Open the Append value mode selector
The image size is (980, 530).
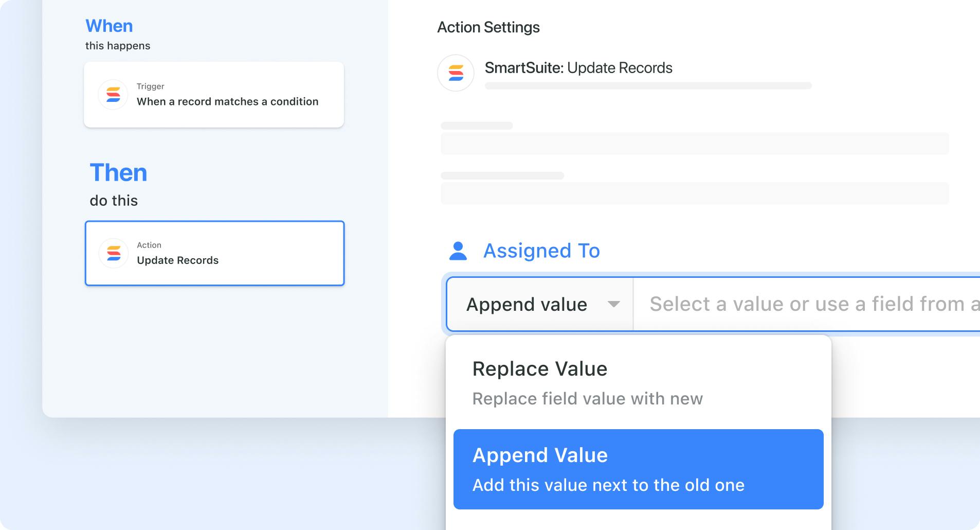point(540,304)
